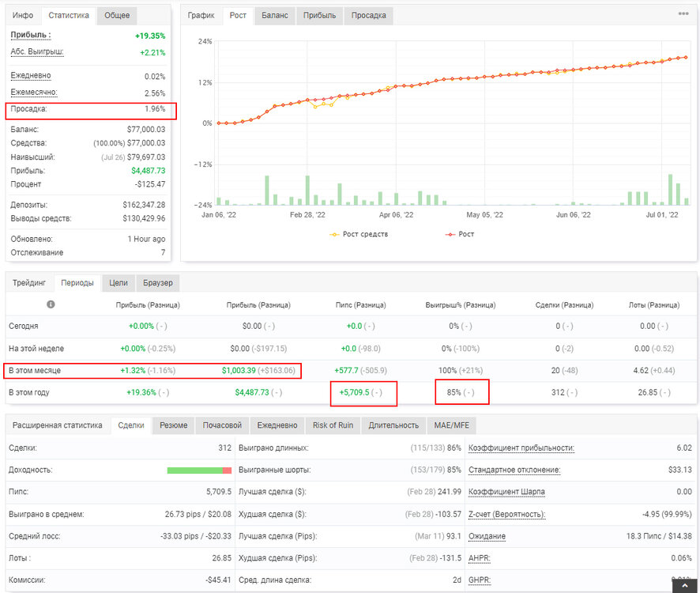Click the Z-счет (Вероятность) link
700x593 pixels.
pos(506,515)
